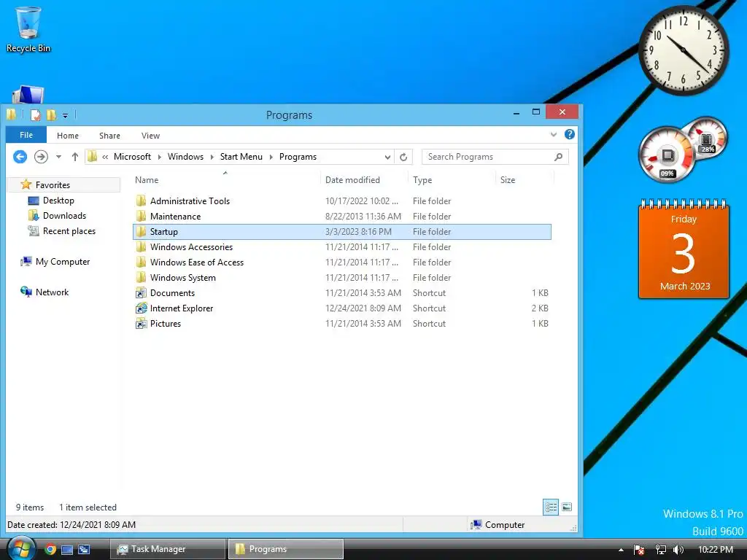Select the Pictures shortcut icon
This screenshot has width=747, height=560.
coord(141,323)
